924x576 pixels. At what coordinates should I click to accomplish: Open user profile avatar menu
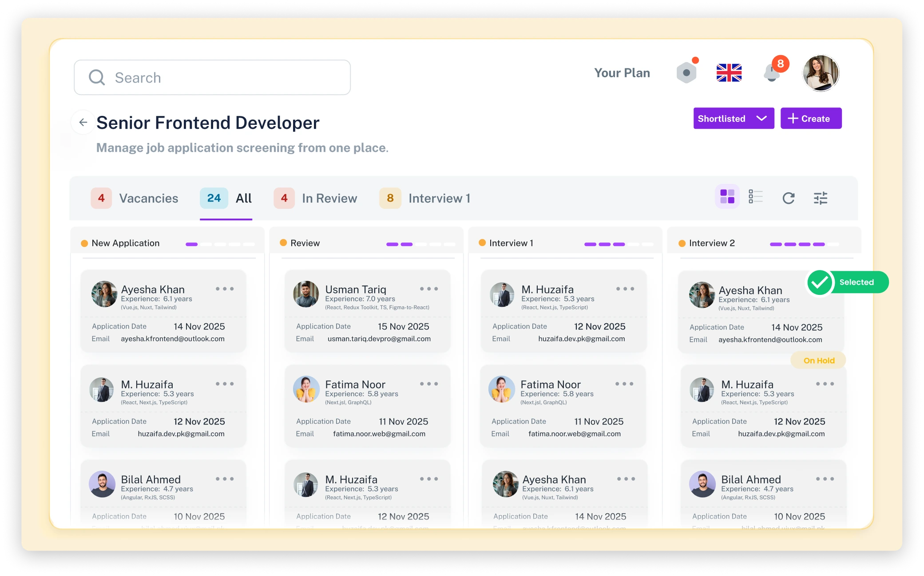point(821,73)
